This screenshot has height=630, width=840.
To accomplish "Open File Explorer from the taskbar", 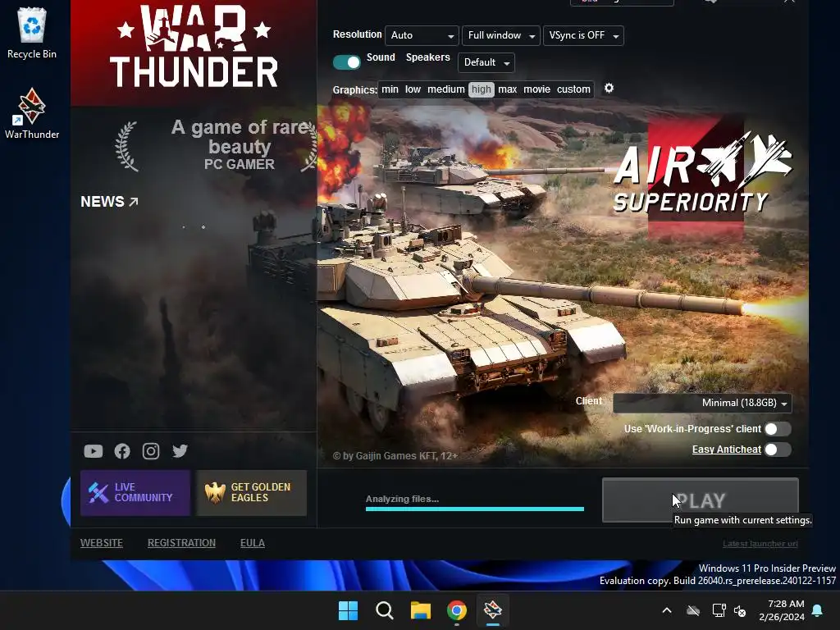I will [x=421, y=610].
